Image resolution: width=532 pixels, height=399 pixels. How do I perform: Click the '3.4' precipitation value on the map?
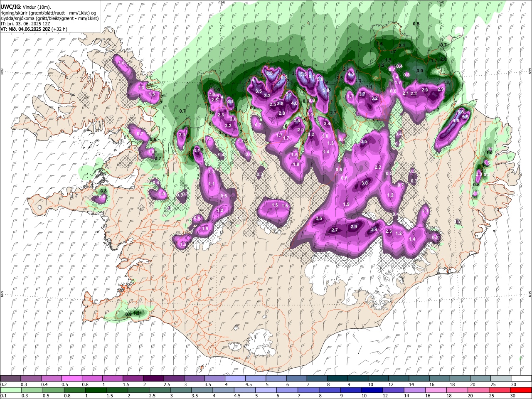pos(374,229)
